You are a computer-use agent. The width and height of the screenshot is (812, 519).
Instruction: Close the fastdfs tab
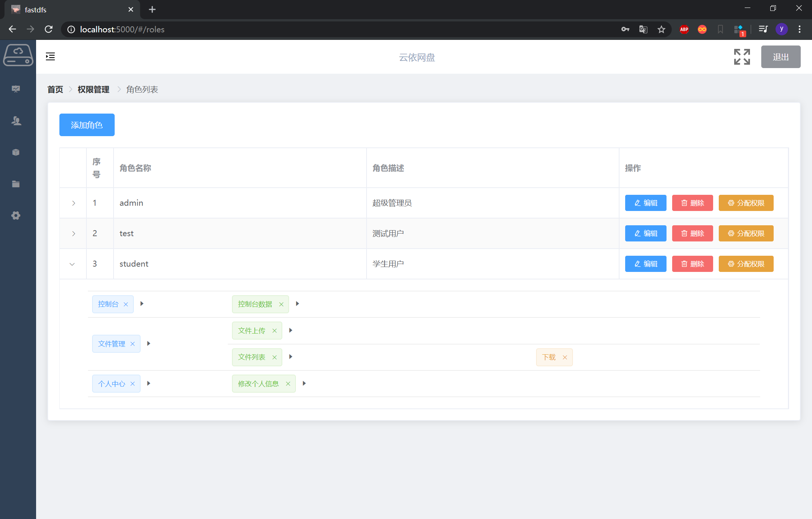131,9
